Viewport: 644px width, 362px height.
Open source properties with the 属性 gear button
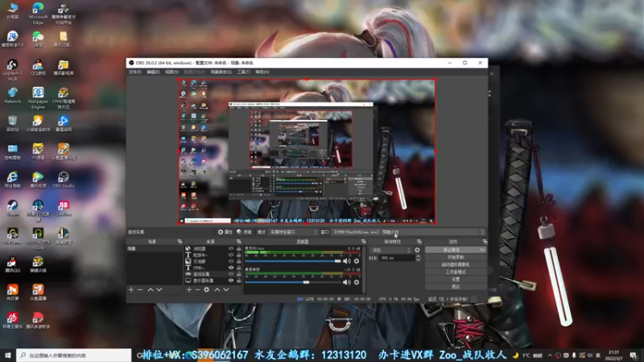pos(225,232)
